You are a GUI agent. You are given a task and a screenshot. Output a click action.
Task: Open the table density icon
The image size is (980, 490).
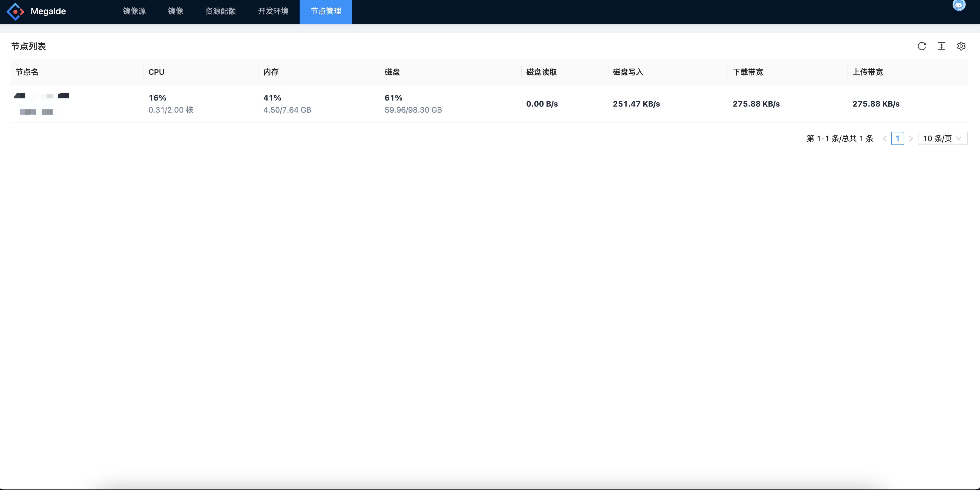click(941, 46)
